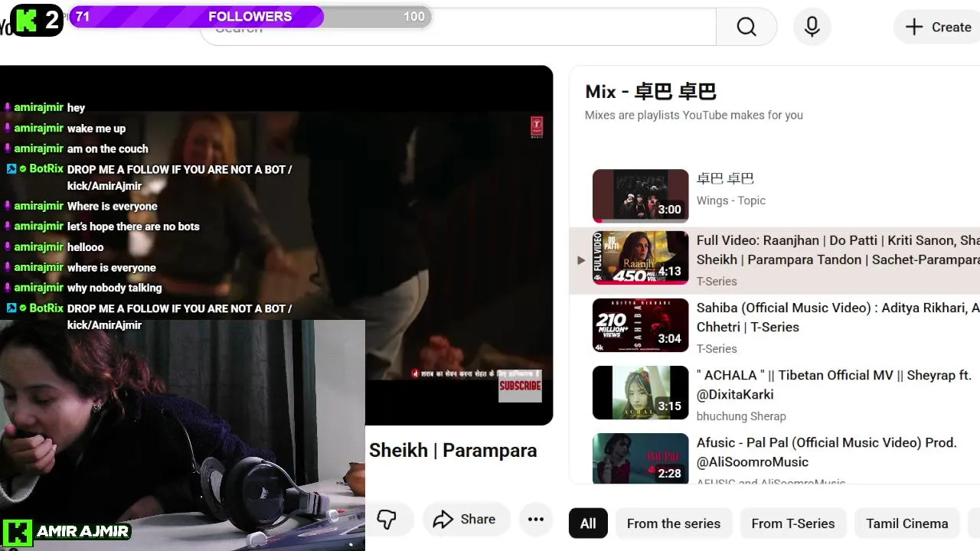Open the Afusic Pal Pal thumbnail

[641, 458]
